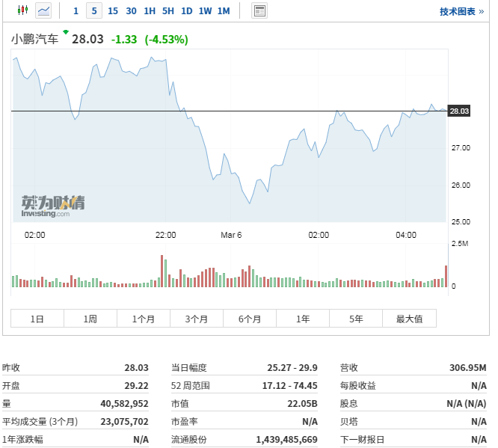Show the 5年 range
Image resolution: width=498 pixels, height=448 pixels.
(x=356, y=319)
